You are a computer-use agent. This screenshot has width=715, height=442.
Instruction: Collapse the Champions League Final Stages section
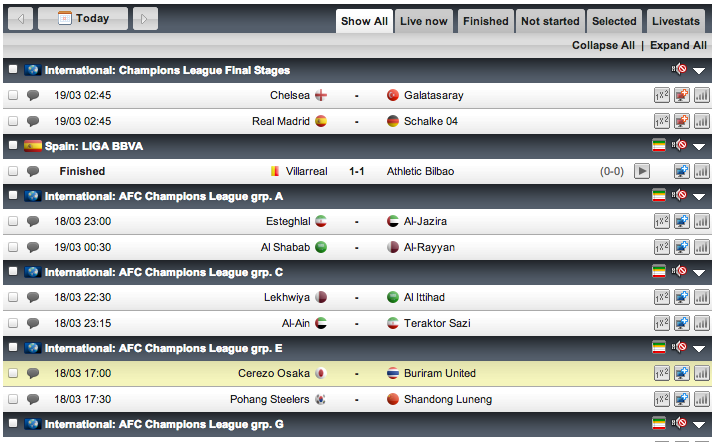699,71
